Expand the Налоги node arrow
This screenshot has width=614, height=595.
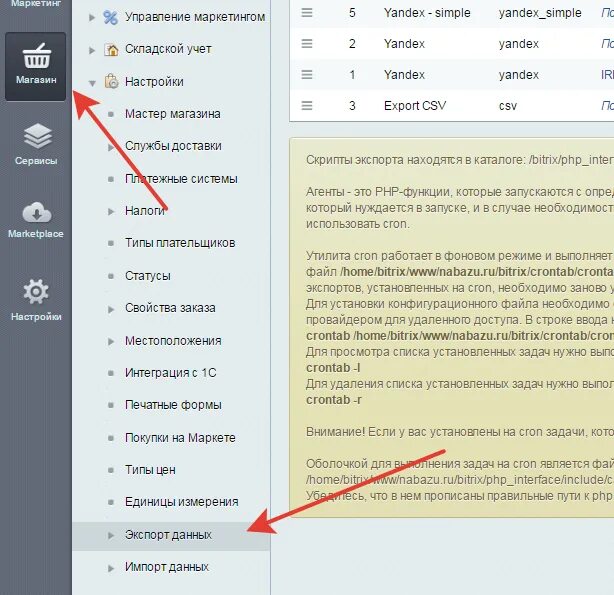coord(111,212)
